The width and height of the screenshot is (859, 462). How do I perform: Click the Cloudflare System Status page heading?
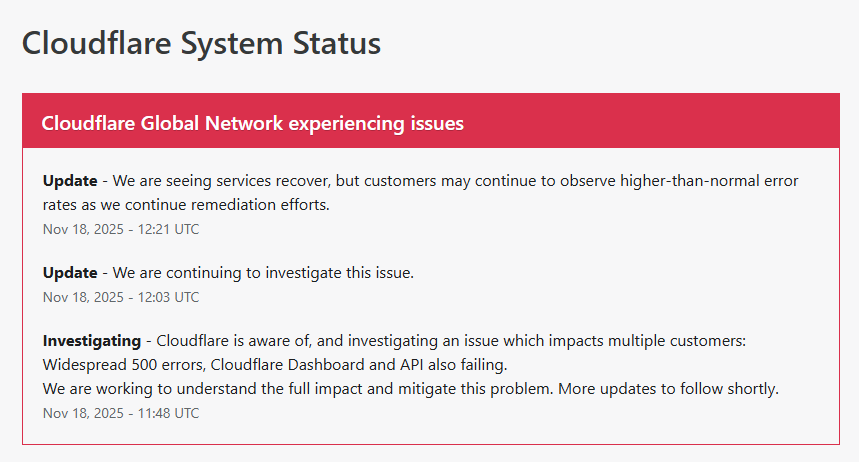coord(200,44)
